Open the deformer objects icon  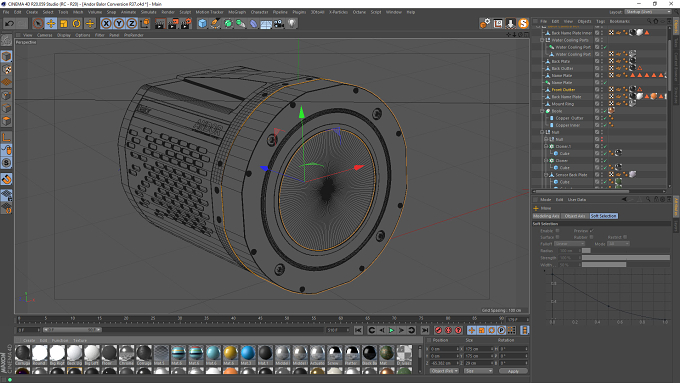click(x=253, y=23)
